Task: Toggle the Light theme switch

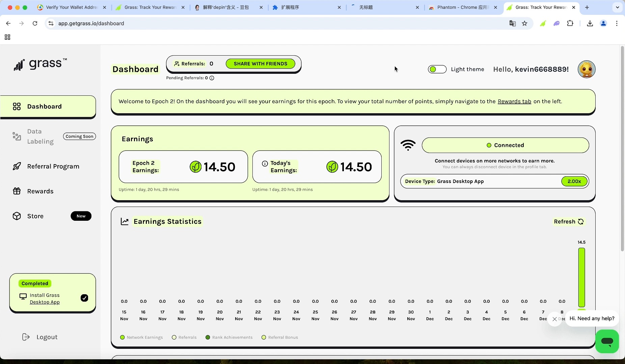Action: point(437,69)
